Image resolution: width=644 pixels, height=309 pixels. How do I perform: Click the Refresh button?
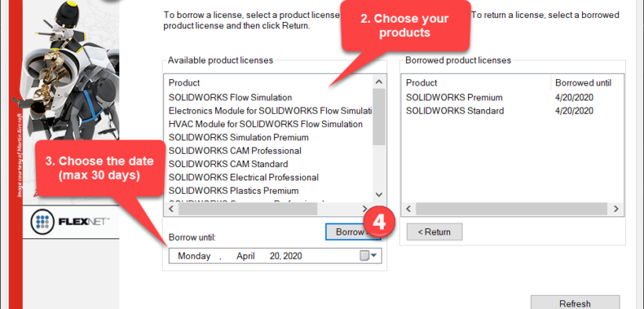(575, 303)
